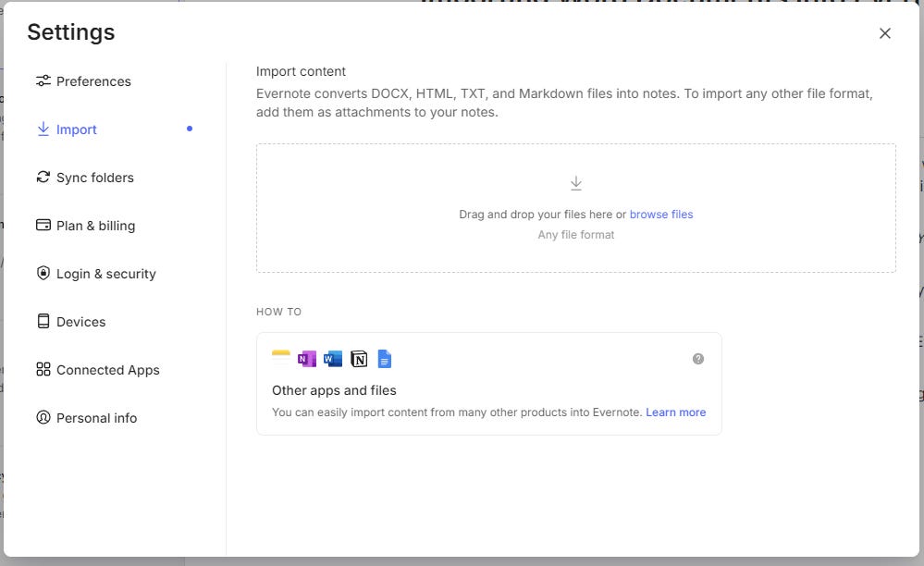Click the browse files link
Viewport: 924px width, 566px height.
[x=661, y=215]
